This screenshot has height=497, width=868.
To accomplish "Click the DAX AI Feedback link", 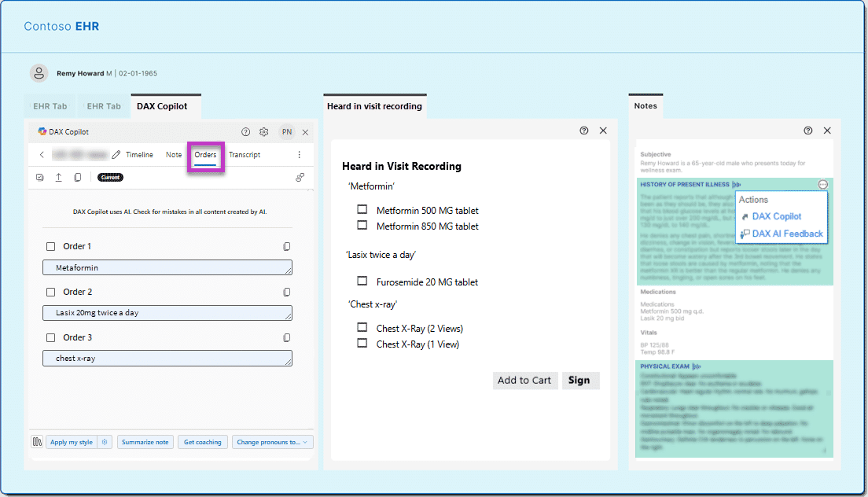I will tap(786, 234).
